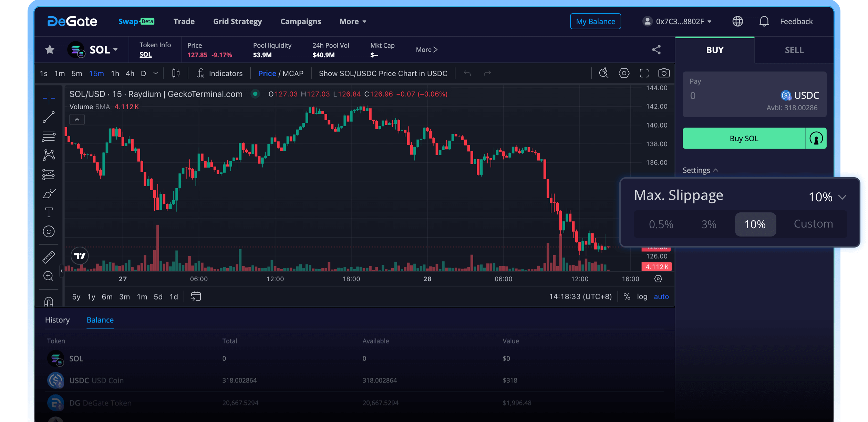Share the SOL pool page
This screenshot has width=868, height=422.
[657, 50]
